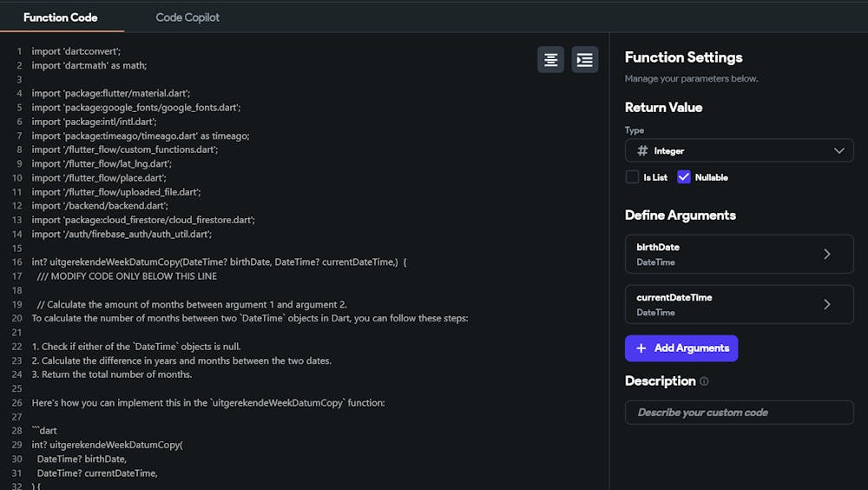868x490 pixels.
Task: Enable the Is List checkbox
Action: pyautogui.click(x=632, y=177)
